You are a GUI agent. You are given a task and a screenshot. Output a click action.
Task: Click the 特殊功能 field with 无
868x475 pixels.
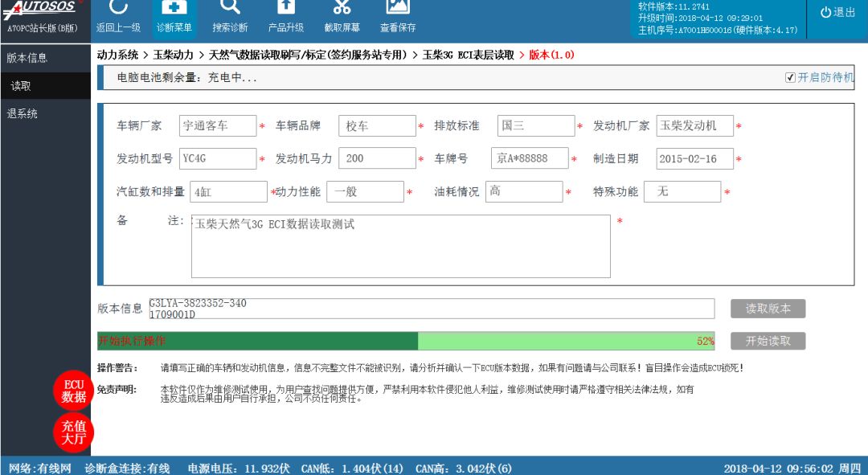tap(682, 191)
